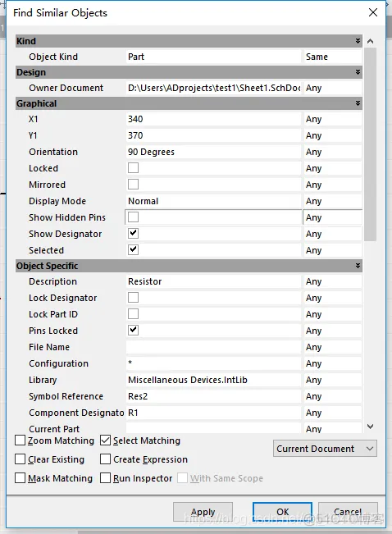
Task: Change Object Kind match from Same
Action: coord(332,57)
